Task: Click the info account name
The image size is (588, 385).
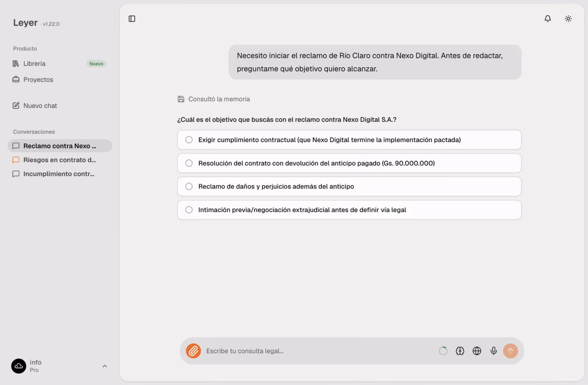Action: tap(36, 362)
